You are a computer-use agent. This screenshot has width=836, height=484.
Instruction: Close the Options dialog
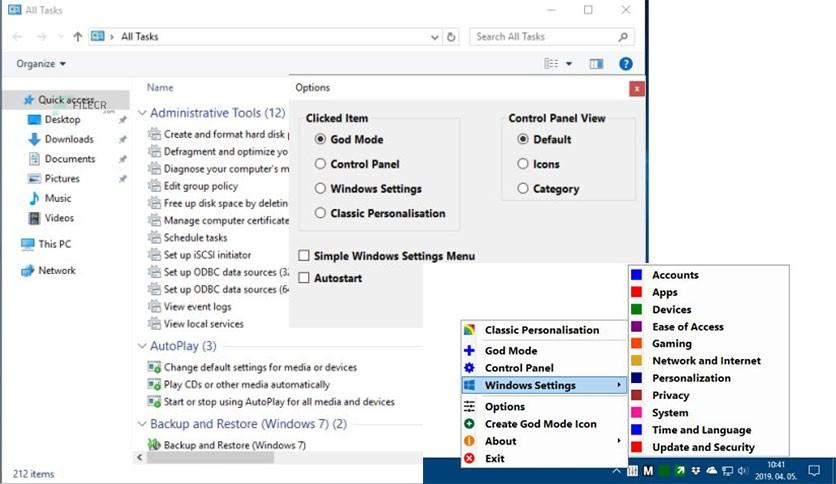tap(637, 89)
